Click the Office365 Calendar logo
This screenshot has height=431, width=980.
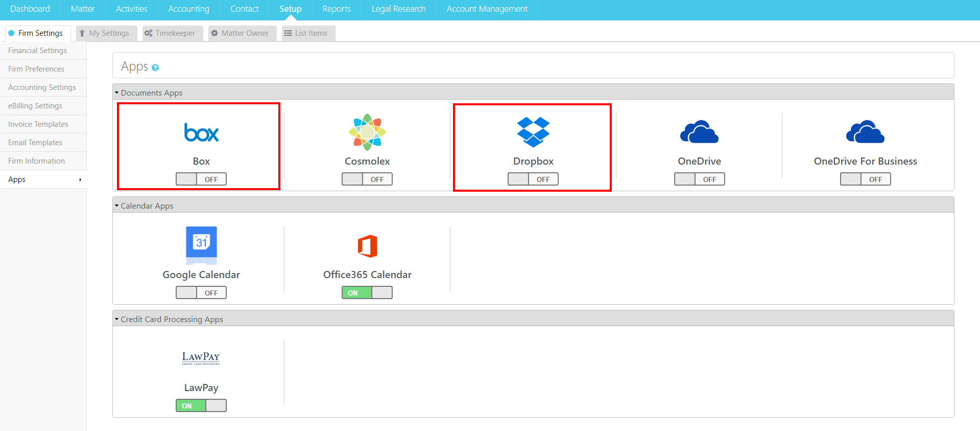coord(367,246)
